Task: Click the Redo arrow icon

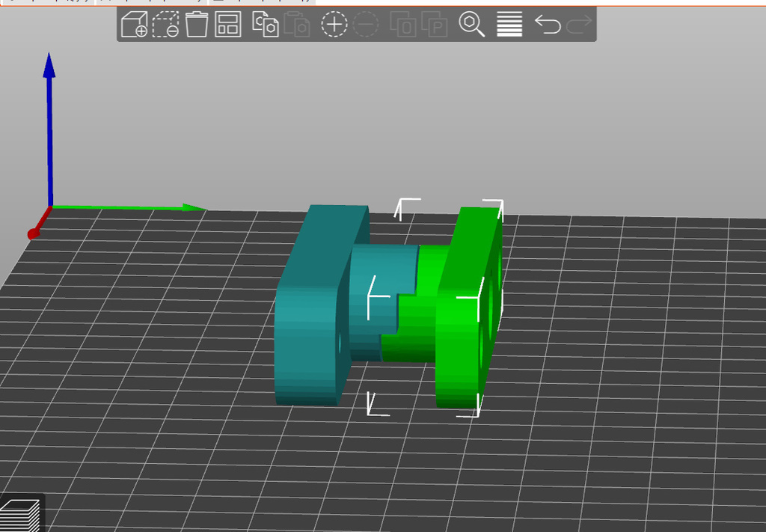Action: (x=579, y=25)
